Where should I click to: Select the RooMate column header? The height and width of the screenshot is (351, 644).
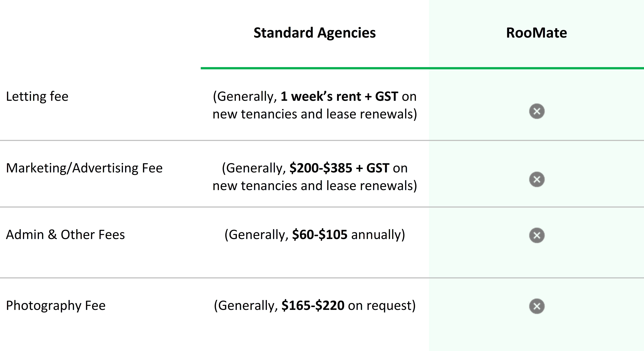[537, 33]
